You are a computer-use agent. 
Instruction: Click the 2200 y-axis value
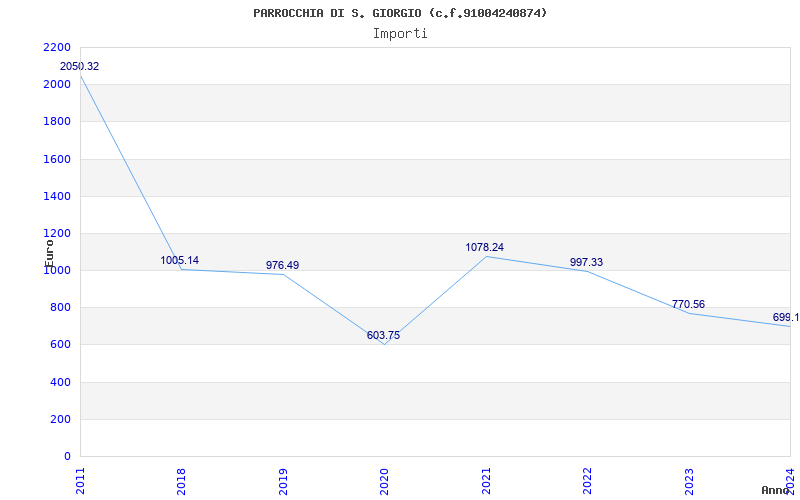57,47
